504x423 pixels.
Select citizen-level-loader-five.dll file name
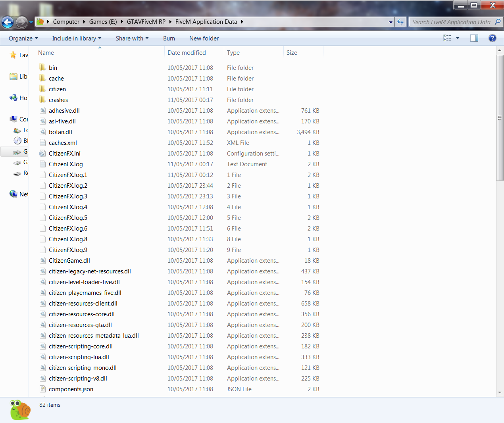(84, 282)
